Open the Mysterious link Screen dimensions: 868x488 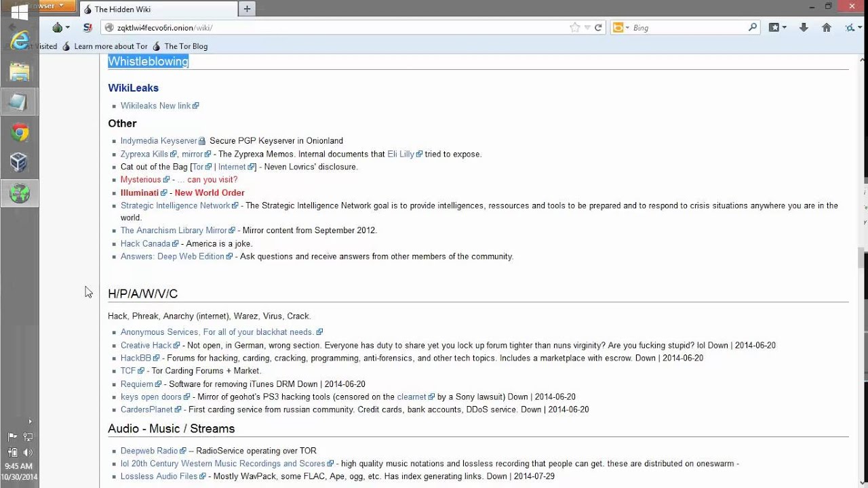[141, 180]
